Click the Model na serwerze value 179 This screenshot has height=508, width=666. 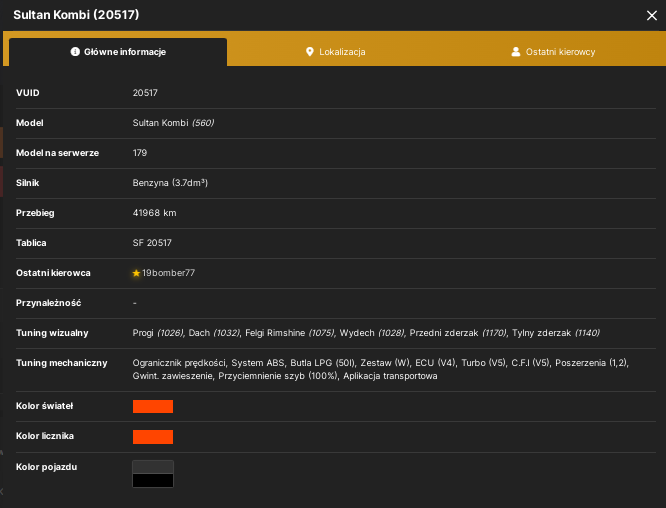(140, 153)
